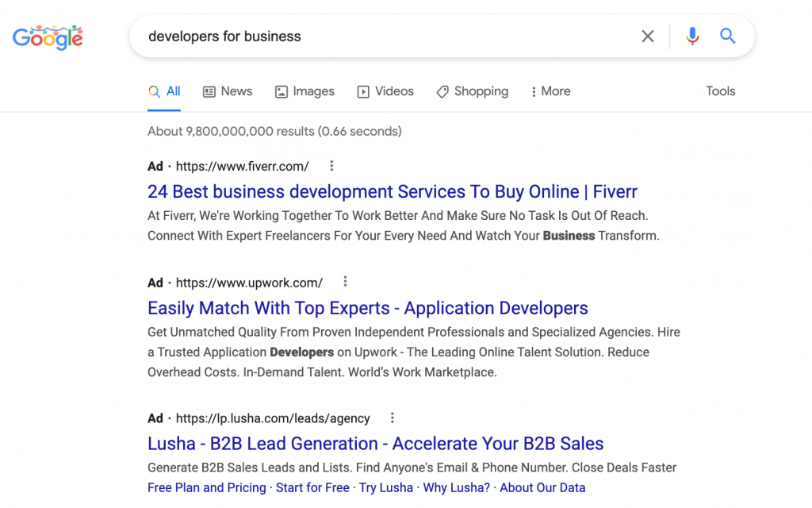Select the All results tab

(x=164, y=92)
